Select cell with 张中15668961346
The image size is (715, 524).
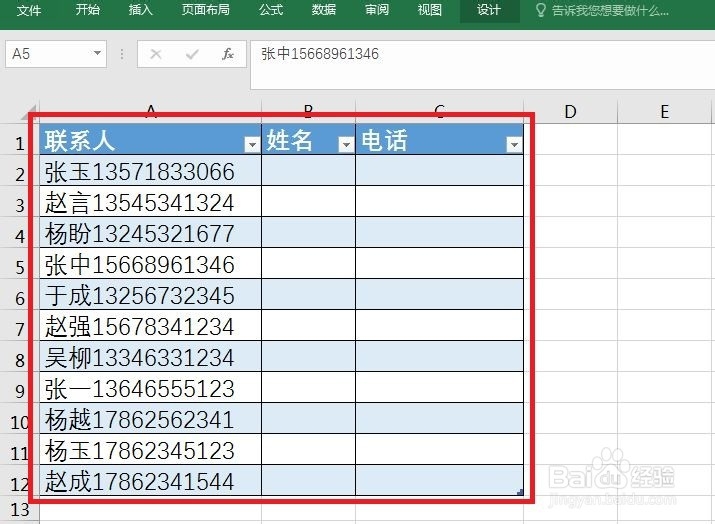pos(150,263)
